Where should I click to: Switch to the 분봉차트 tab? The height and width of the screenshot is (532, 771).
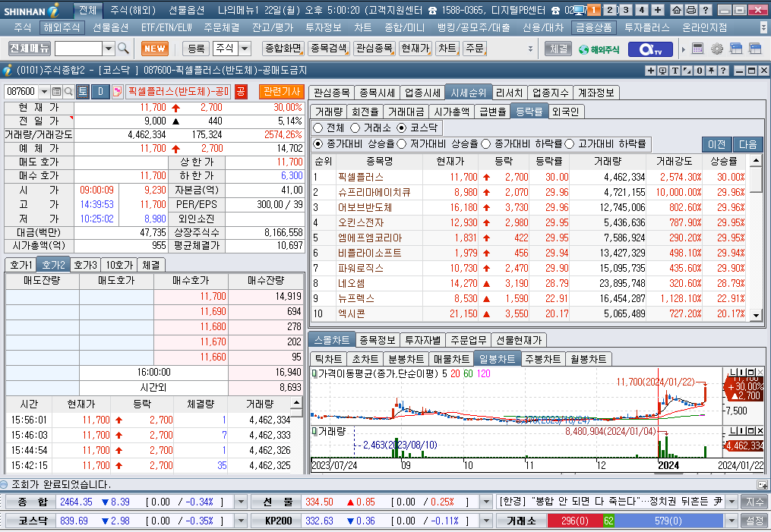pyautogui.click(x=406, y=359)
